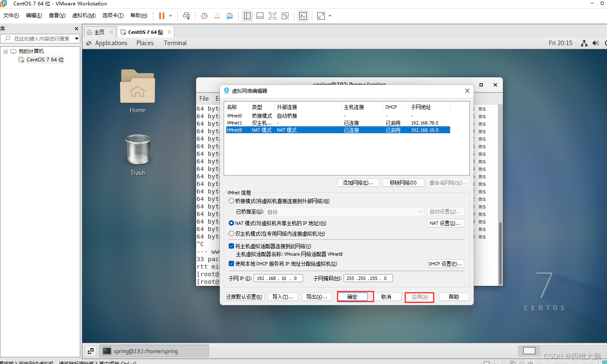Click the 取消 button
The height and width of the screenshot is (364, 607).
[386, 297]
